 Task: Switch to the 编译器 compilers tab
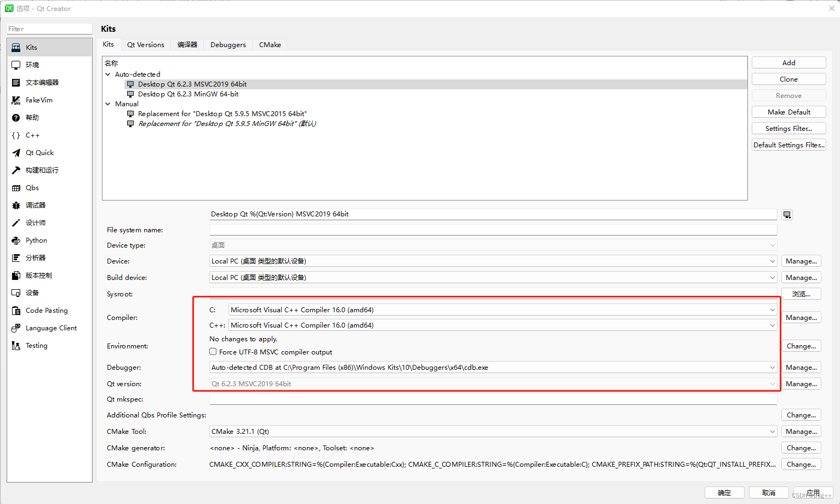187,44
